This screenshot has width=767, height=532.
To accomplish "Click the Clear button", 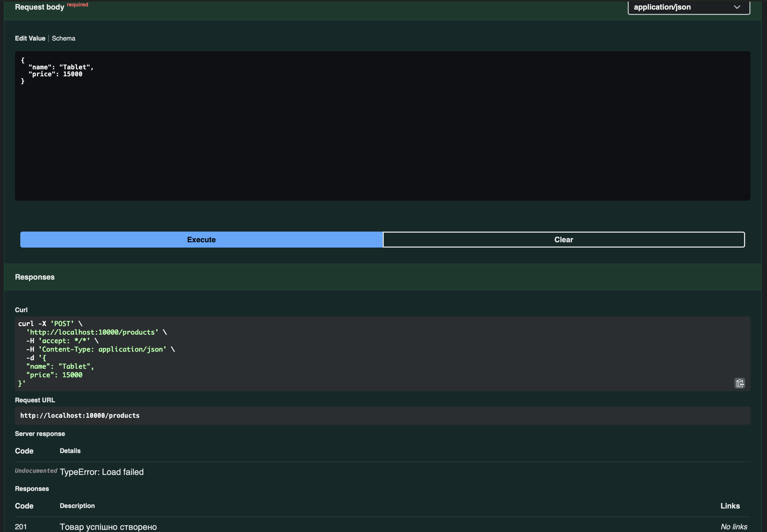I will [x=564, y=239].
